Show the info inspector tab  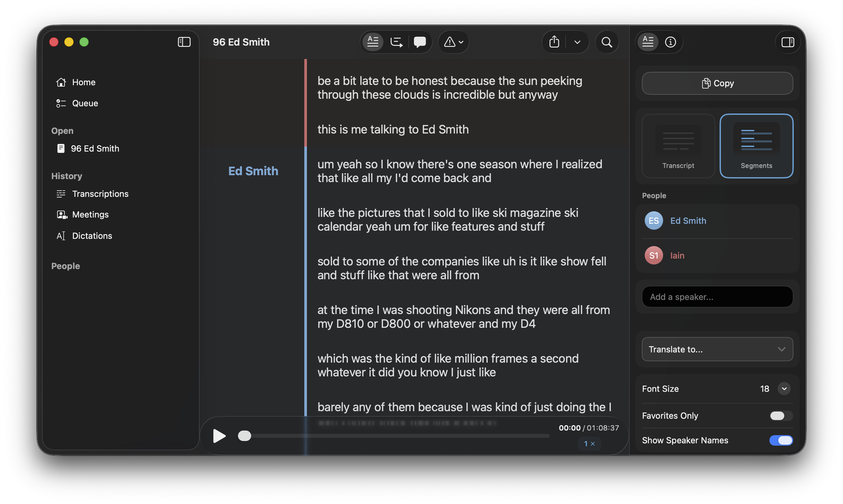(x=670, y=42)
